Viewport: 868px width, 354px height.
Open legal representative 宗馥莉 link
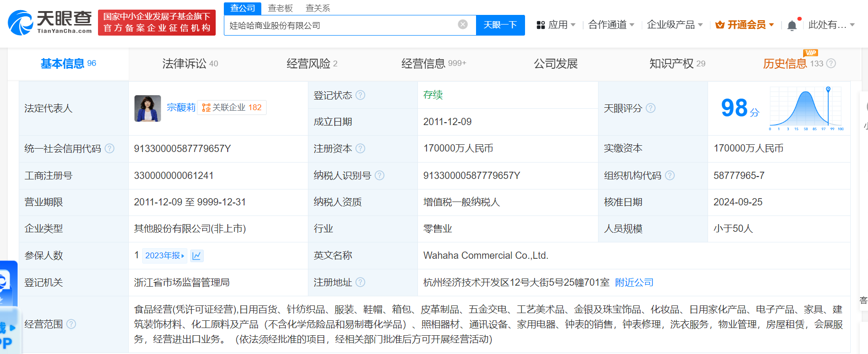point(181,108)
